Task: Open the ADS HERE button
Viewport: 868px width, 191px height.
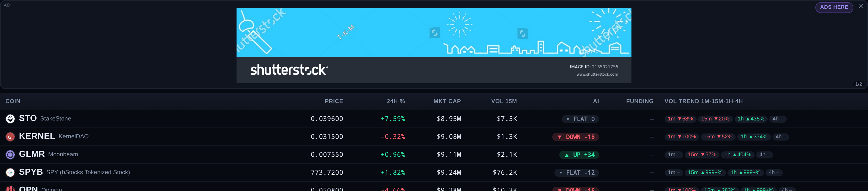Action: click(x=834, y=7)
